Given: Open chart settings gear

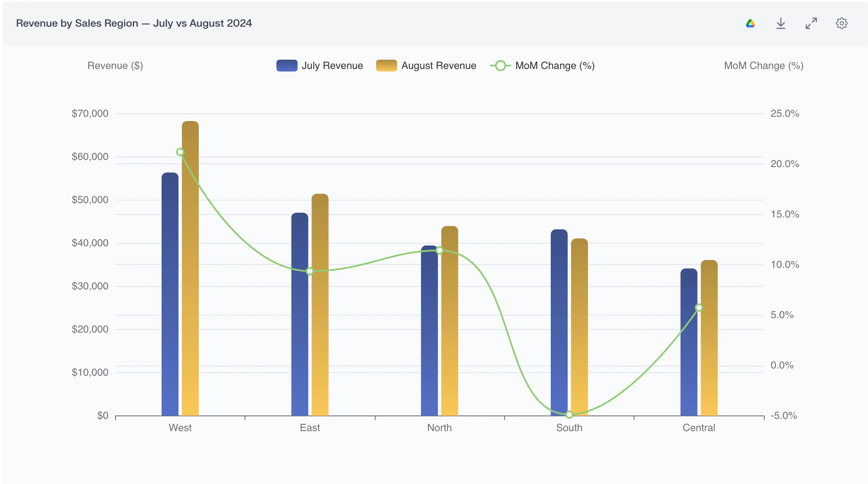Looking at the screenshot, I should tap(842, 23).
